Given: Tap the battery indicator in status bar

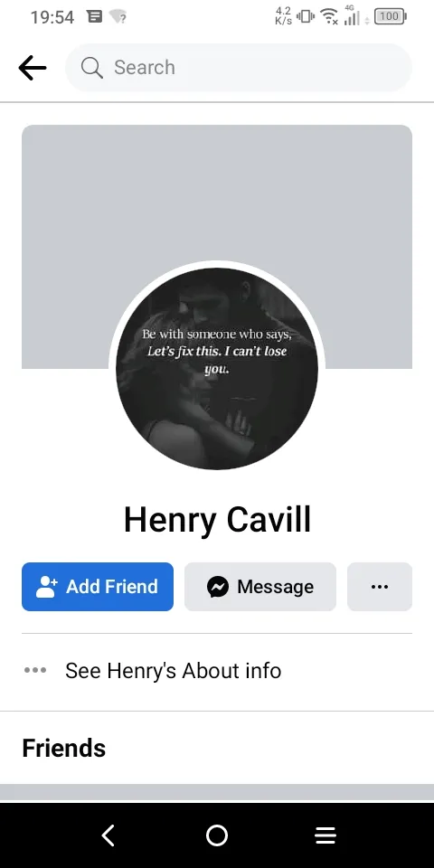Looking at the screenshot, I should [391, 16].
